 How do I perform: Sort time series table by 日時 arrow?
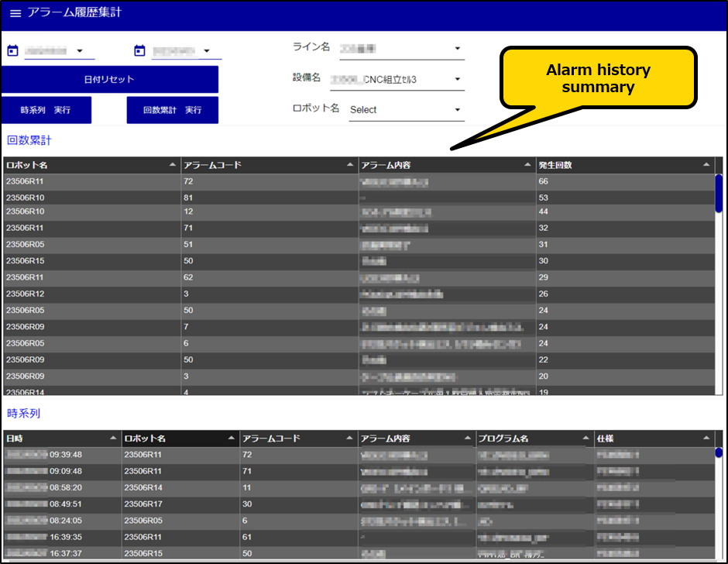114,438
